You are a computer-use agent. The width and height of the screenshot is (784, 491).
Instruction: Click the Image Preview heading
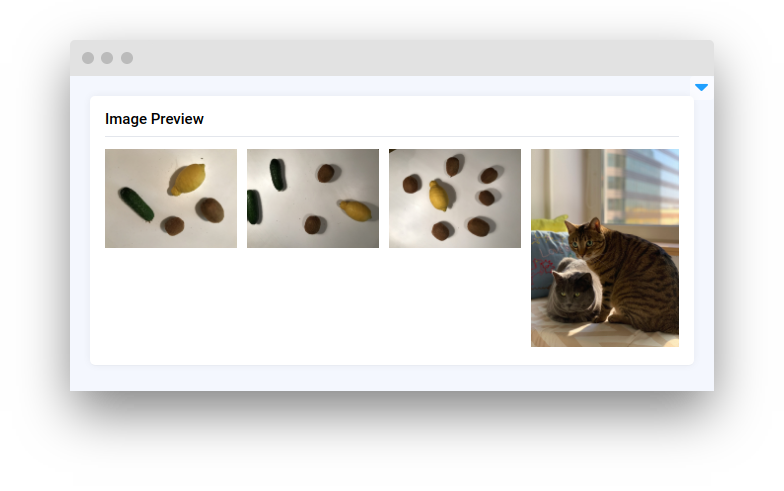154,119
